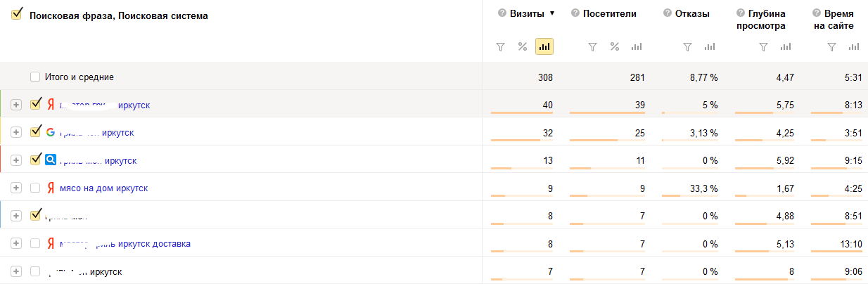Expand the Google search phrase row
The image size is (868, 284).
17,132
